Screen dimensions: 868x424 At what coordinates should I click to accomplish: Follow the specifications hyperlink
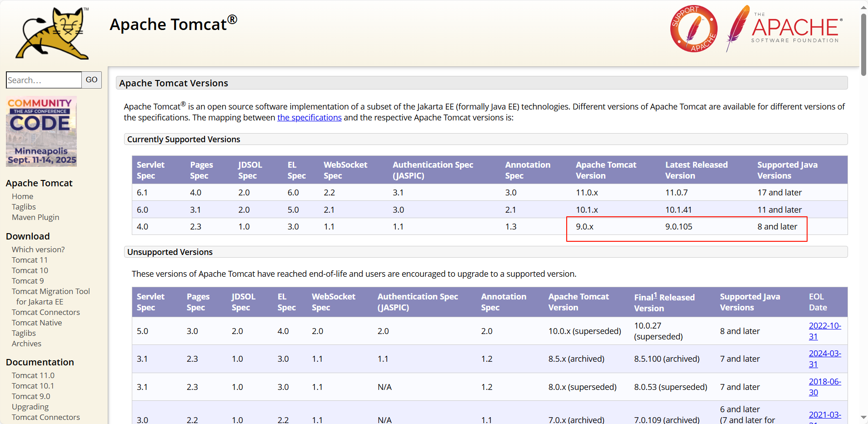pyautogui.click(x=309, y=118)
